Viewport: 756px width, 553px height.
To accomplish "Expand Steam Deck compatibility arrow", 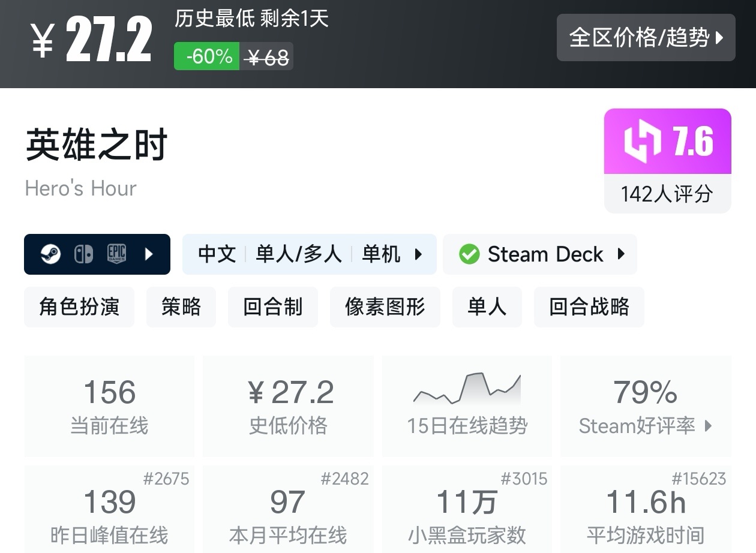I will (621, 254).
